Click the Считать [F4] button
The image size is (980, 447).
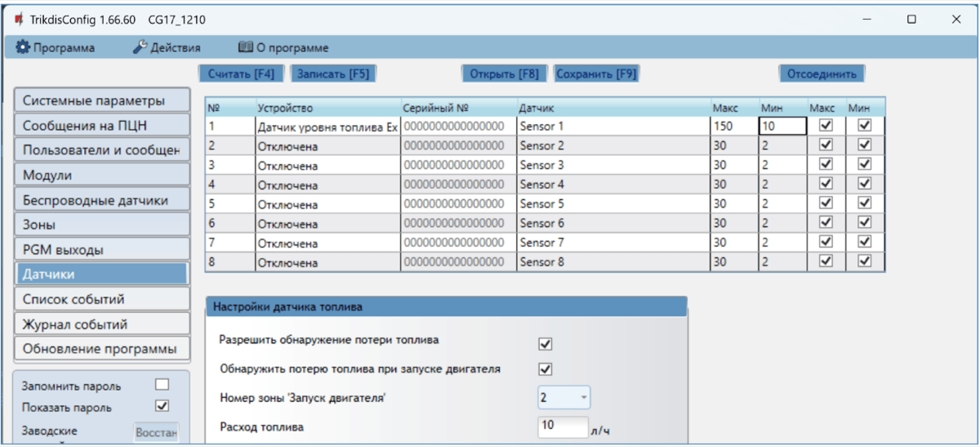[x=241, y=74]
